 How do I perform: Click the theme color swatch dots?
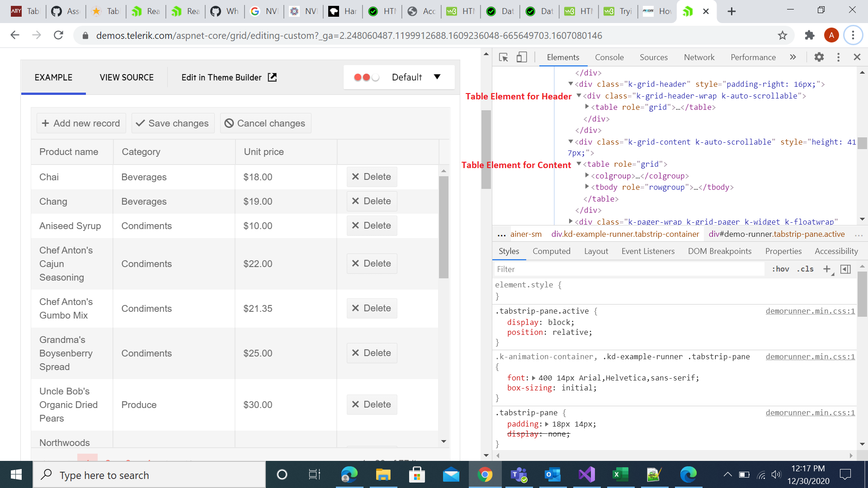[366, 77]
